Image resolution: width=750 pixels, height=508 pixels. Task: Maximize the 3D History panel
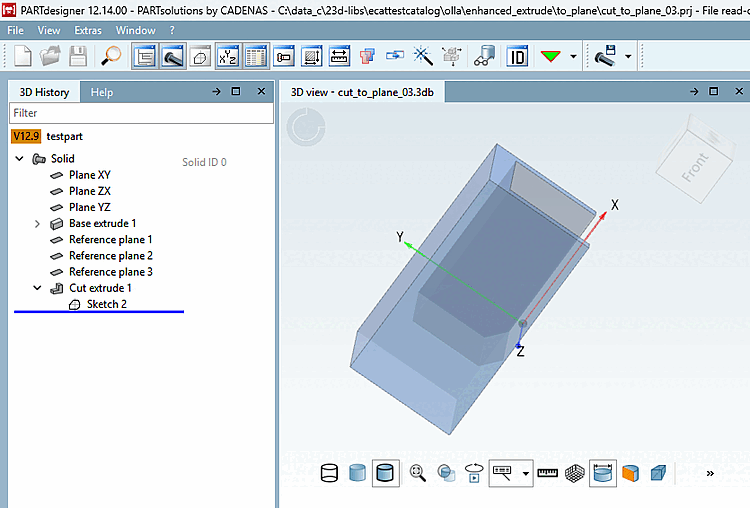236,91
